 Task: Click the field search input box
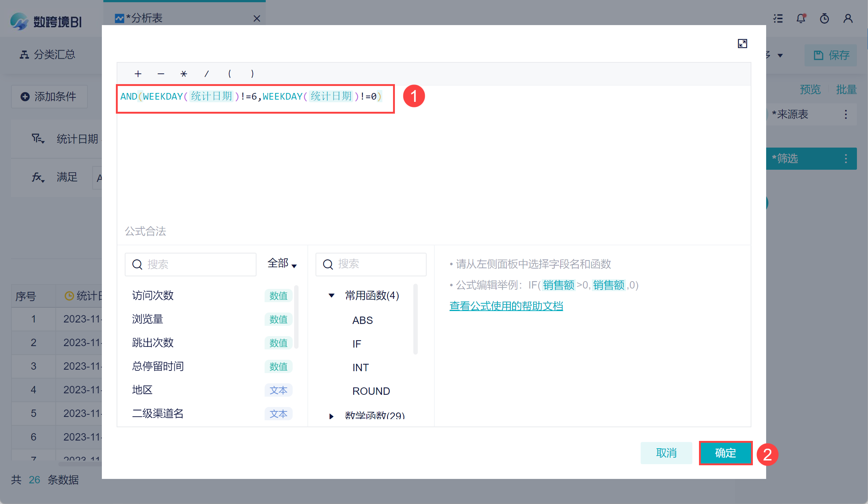tap(196, 264)
